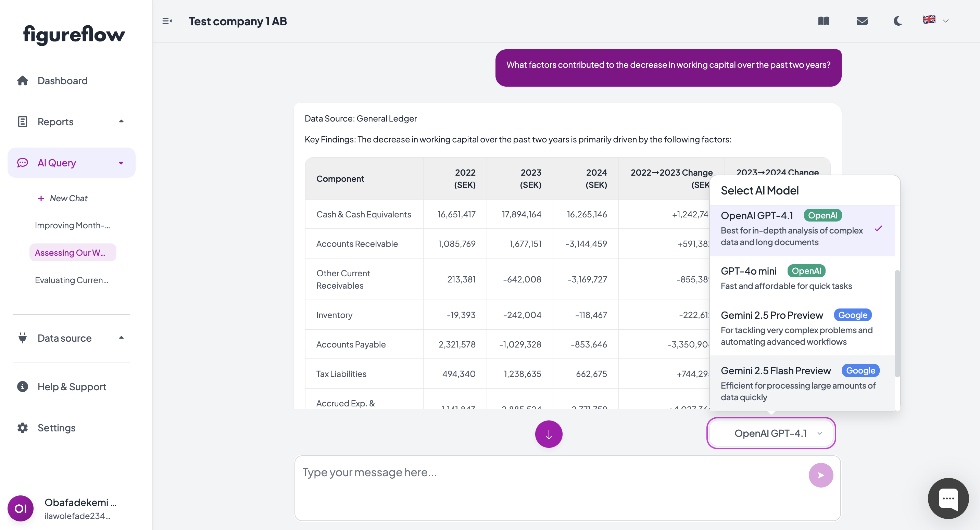This screenshot has height=530, width=980.
Task: Expand the Reports submenu arrow
Action: pos(121,121)
